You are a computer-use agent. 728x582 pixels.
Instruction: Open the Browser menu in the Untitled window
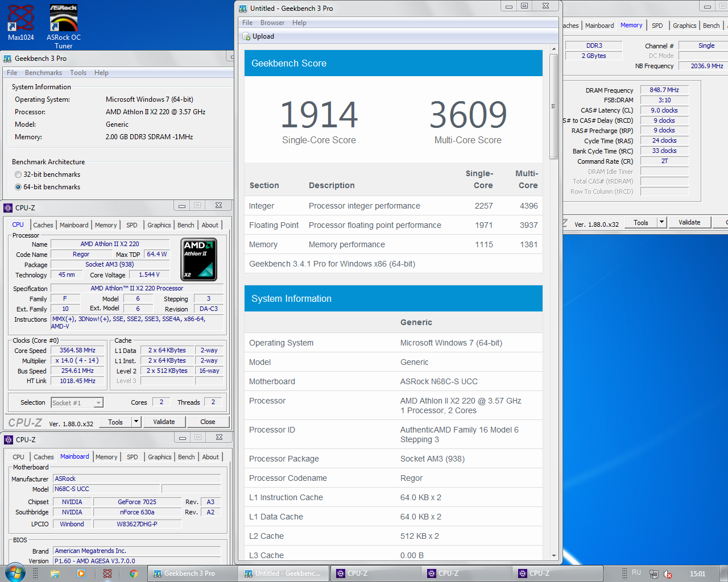pyautogui.click(x=272, y=23)
